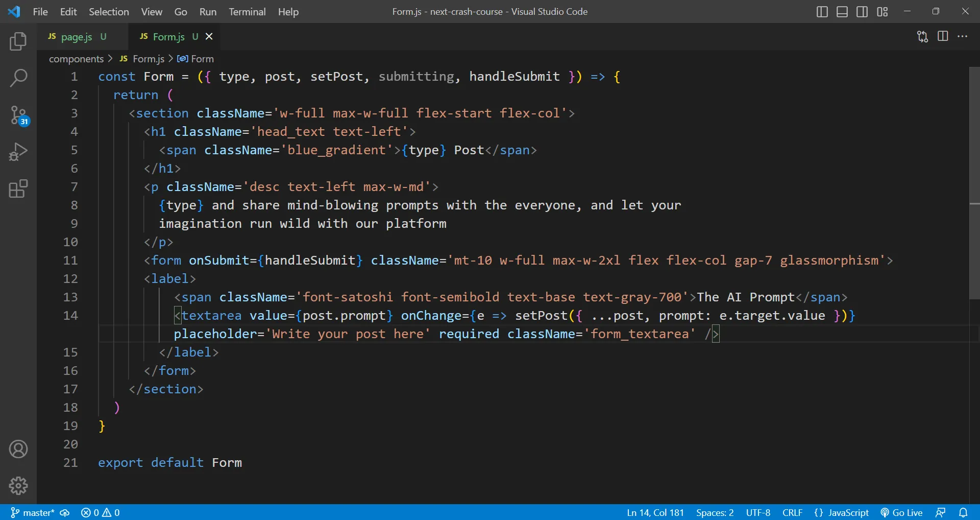The width and height of the screenshot is (980, 520).
Task: Start server with Go Live button
Action: pyautogui.click(x=902, y=512)
